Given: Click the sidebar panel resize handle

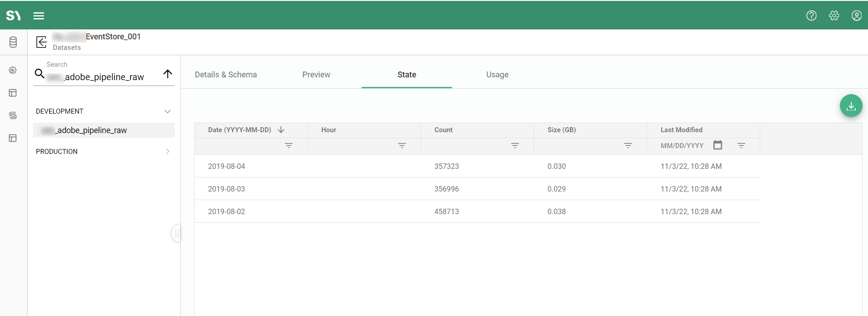Looking at the screenshot, I should (x=176, y=234).
